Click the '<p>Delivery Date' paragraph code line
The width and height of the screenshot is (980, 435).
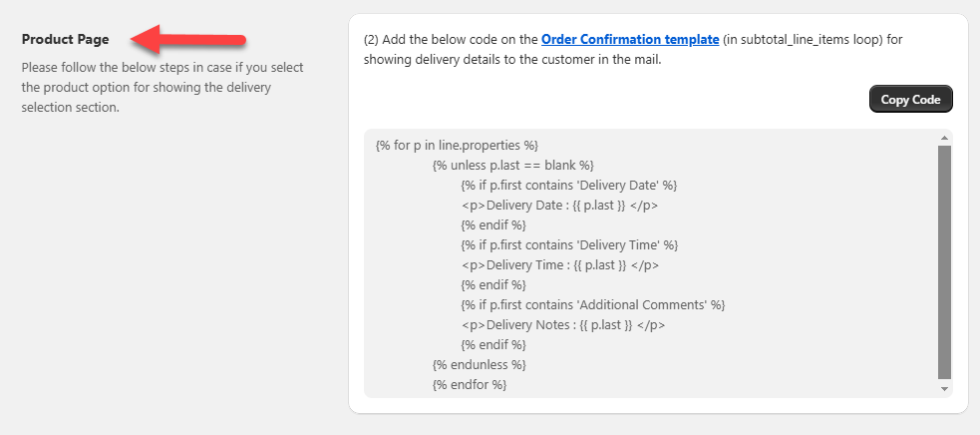pos(559,206)
